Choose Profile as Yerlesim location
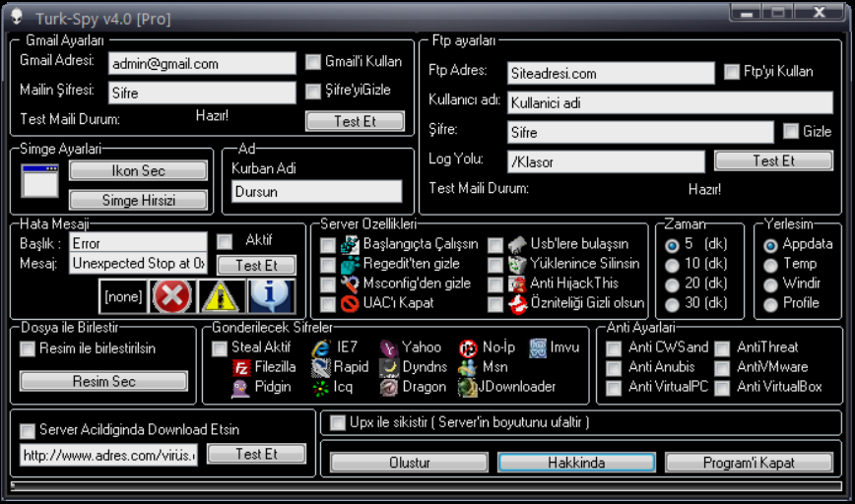Viewport: 855px width, 504px height. pos(770,304)
